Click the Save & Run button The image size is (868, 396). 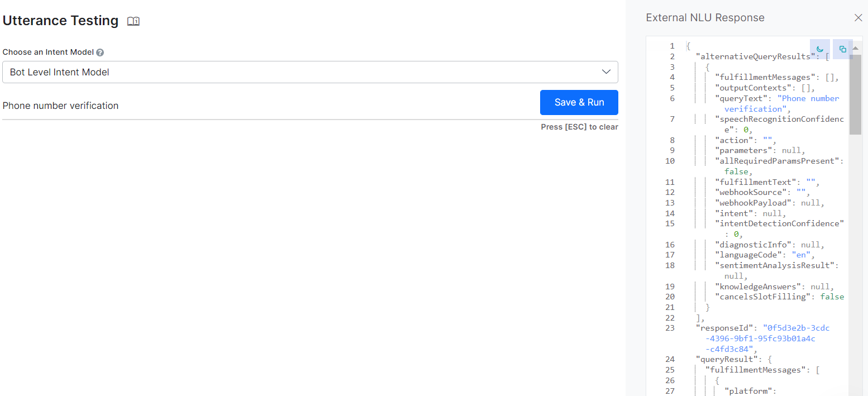click(x=579, y=102)
